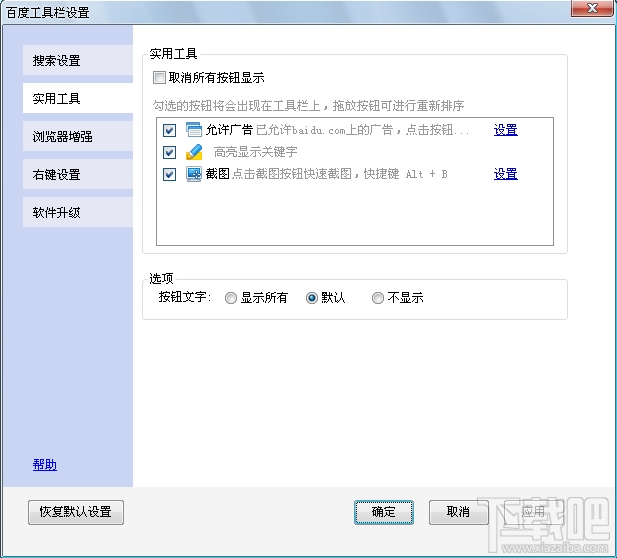Select the 默认 radio button

click(312, 298)
